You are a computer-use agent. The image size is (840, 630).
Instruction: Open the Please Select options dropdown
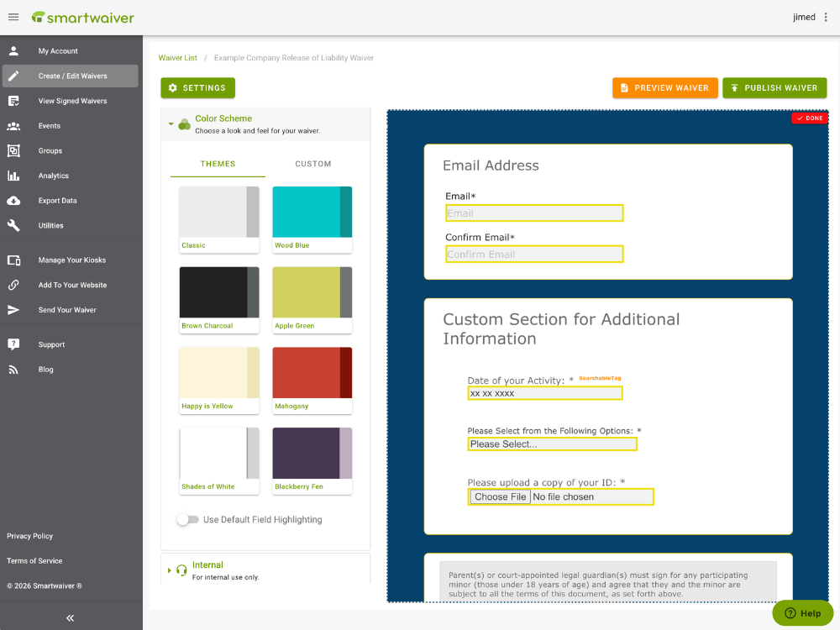click(x=552, y=444)
